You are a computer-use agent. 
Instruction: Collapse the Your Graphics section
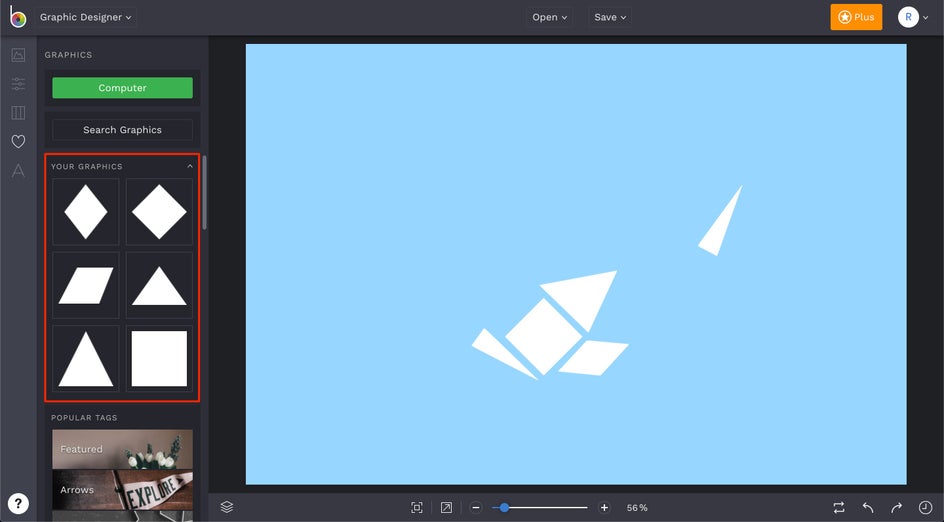190,166
